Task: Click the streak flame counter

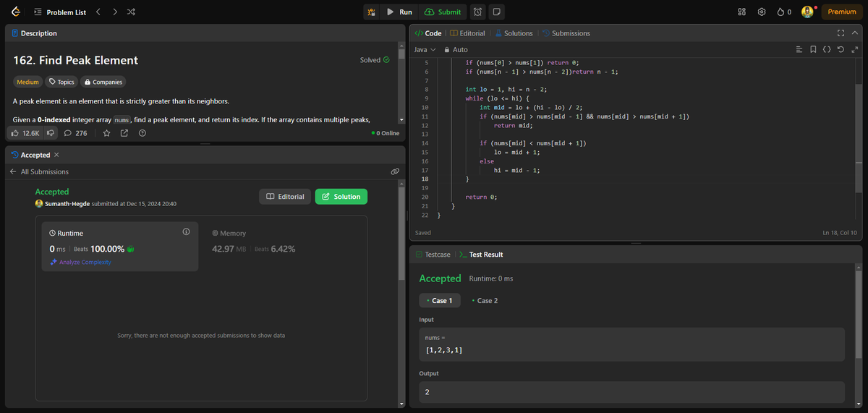Action: tap(784, 12)
